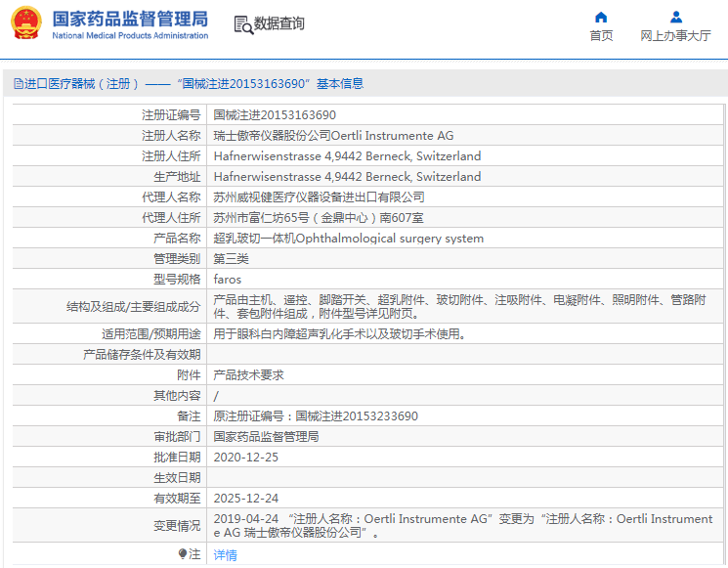Select registration number 国械注进20153163690 value
This screenshot has width=728, height=568.
click(x=275, y=115)
